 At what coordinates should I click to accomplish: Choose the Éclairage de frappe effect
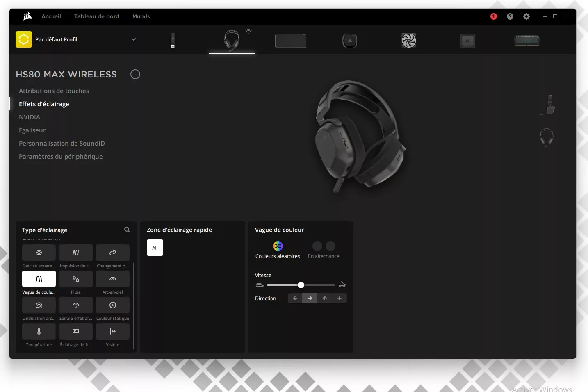(76, 331)
